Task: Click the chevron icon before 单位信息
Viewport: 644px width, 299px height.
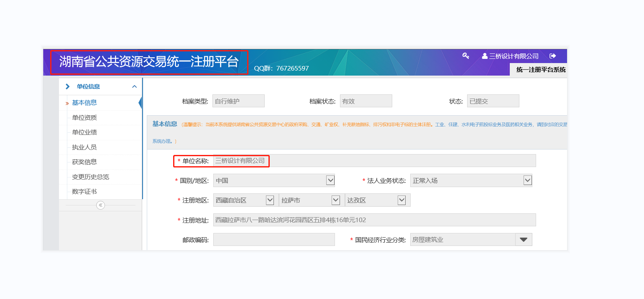Action: 68,86
